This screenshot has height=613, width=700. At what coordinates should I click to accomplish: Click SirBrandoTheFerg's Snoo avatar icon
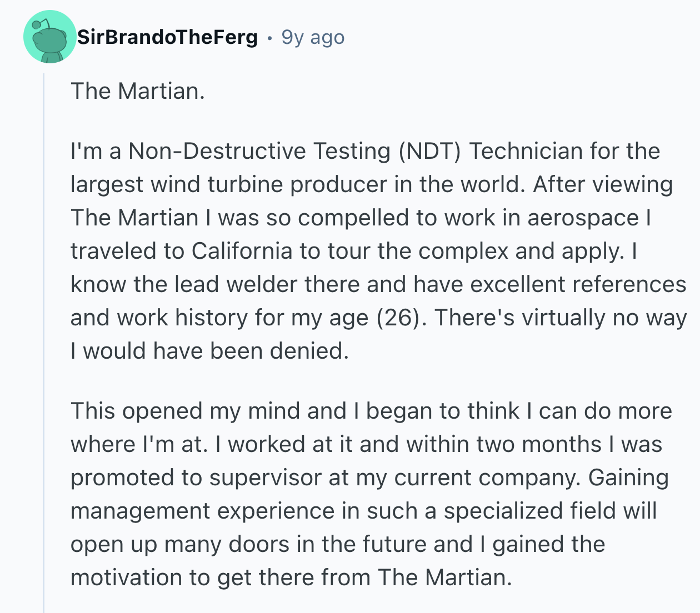click(49, 37)
